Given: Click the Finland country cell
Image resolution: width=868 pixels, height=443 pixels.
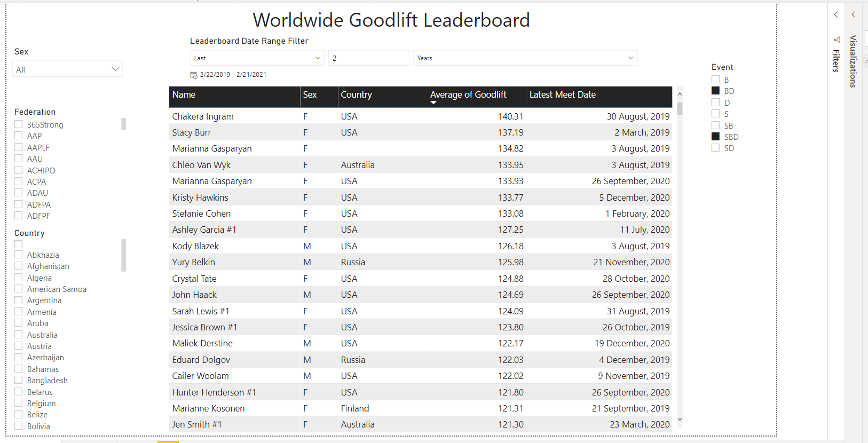Looking at the screenshot, I should (355, 408).
